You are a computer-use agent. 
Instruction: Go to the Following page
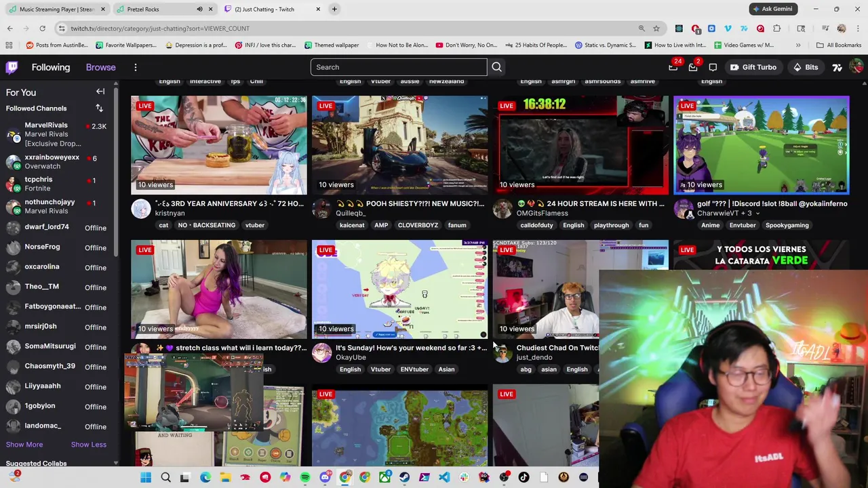[50, 67]
